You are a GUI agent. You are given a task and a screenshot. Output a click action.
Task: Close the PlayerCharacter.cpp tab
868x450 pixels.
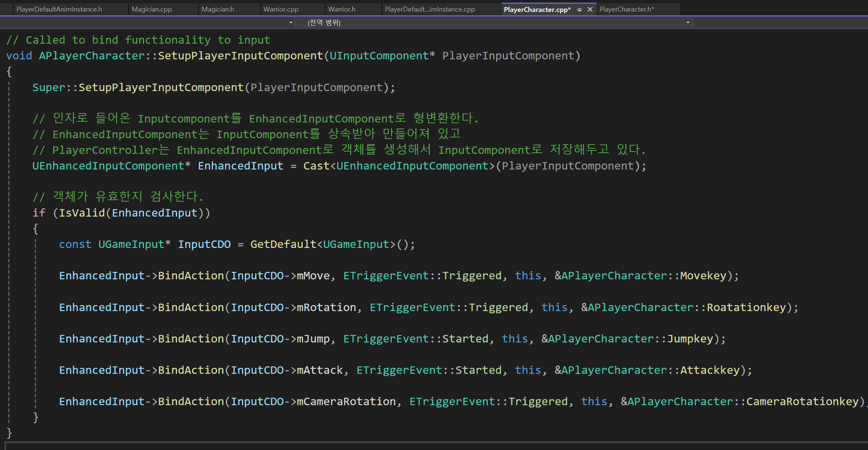[590, 9]
